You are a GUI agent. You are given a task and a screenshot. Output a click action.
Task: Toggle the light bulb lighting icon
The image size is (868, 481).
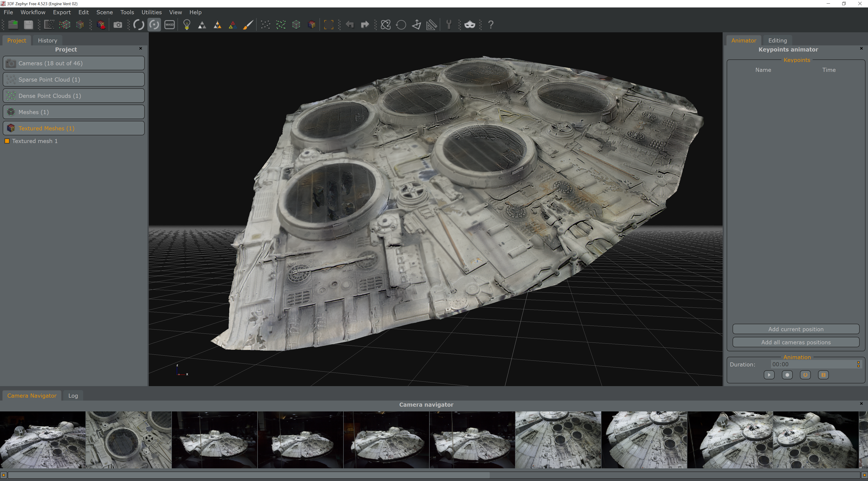point(187,25)
